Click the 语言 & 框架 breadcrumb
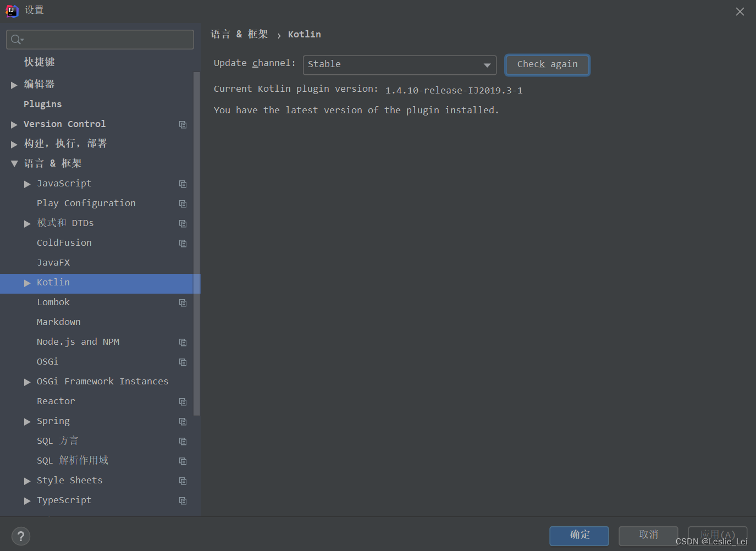Viewport: 756px width, 551px height. tap(239, 34)
